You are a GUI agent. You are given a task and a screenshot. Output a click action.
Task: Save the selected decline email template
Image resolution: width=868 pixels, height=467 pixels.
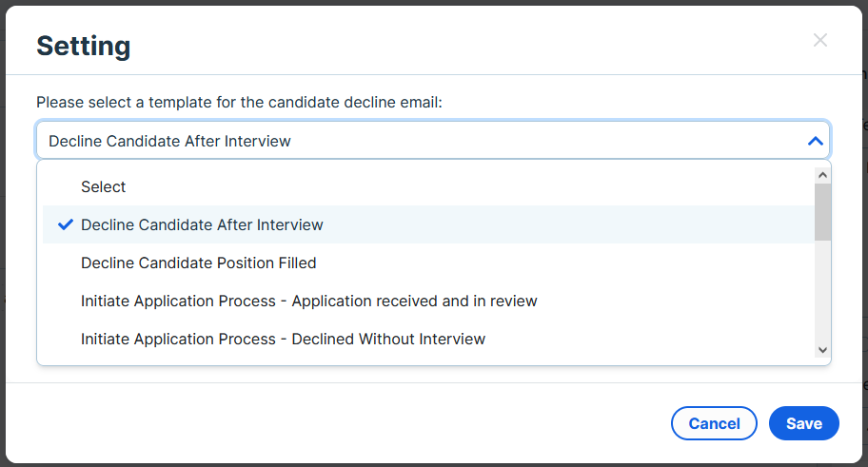pos(804,423)
